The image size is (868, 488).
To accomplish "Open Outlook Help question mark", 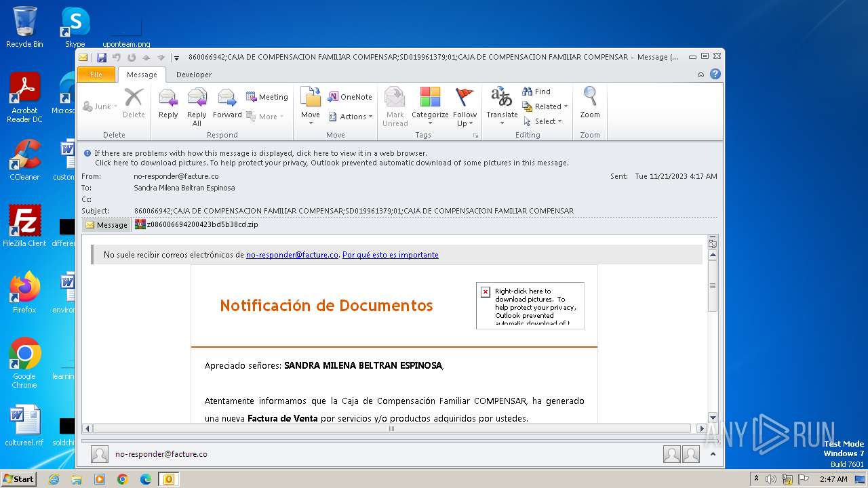I will coord(715,75).
